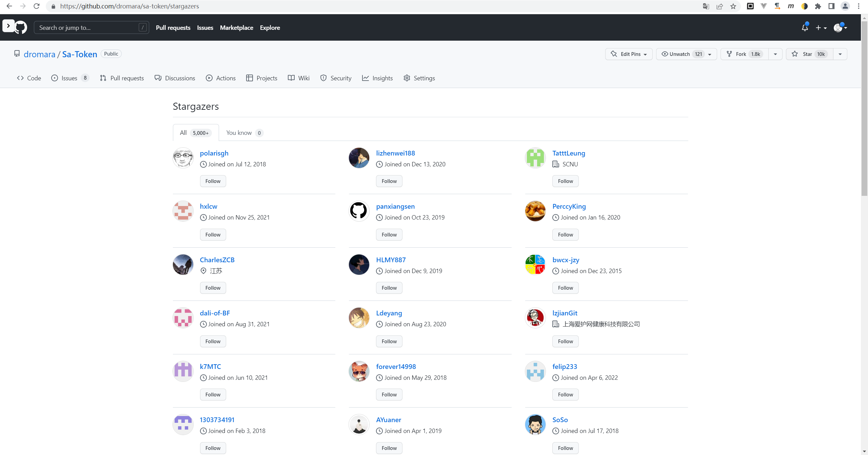The height and width of the screenshot is (455, 868).
Task: Open the browser three-dot menu
Action: click(x=859, y=6)
